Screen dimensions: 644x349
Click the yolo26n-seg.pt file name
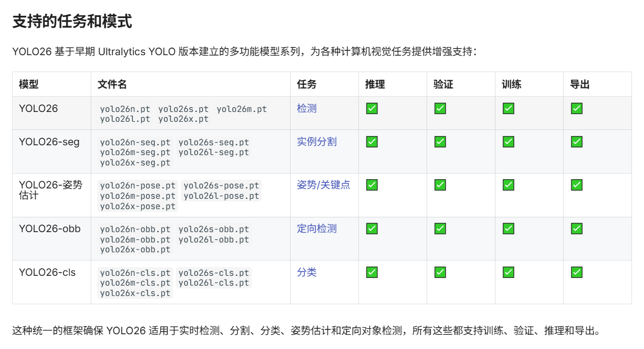coord(135,143)
